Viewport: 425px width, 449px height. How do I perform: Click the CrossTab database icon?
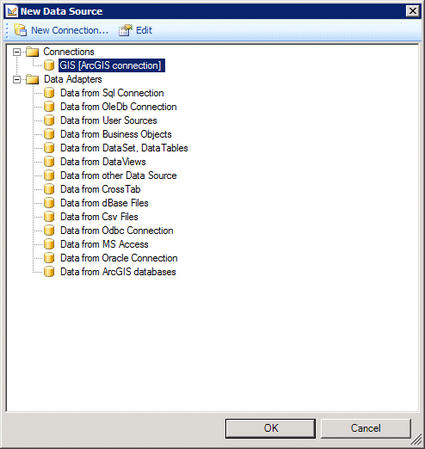[x=49, y=189]
